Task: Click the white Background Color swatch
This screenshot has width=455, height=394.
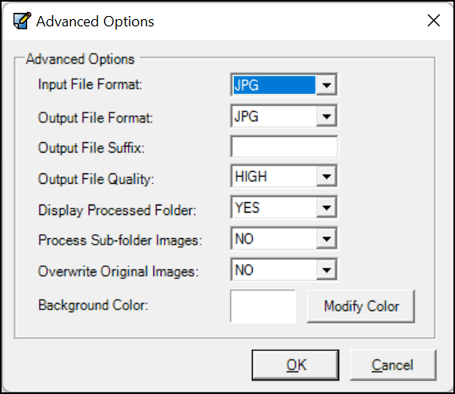Action: pos(263,306)
